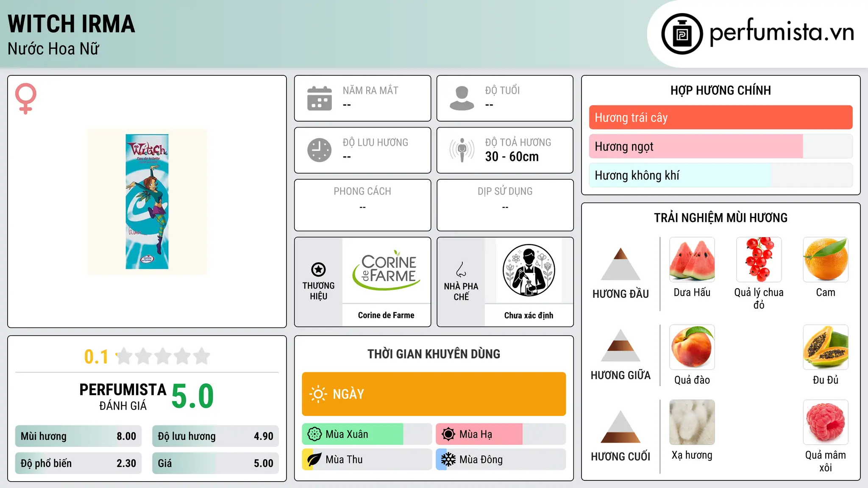Image resolution: width=868 pixels, height=488 pixels.
Task: Click the orange Ngày recommended-time bar
Action: tap(434, 394)
